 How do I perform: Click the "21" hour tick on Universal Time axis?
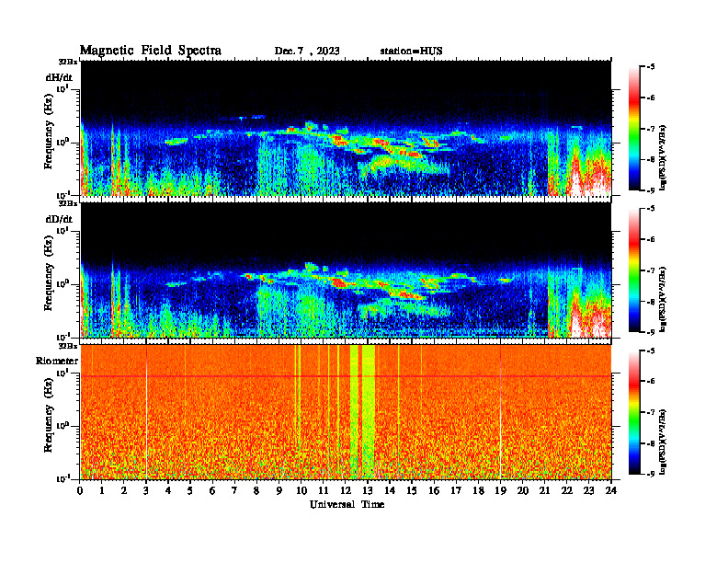click(x=544, y=490)
